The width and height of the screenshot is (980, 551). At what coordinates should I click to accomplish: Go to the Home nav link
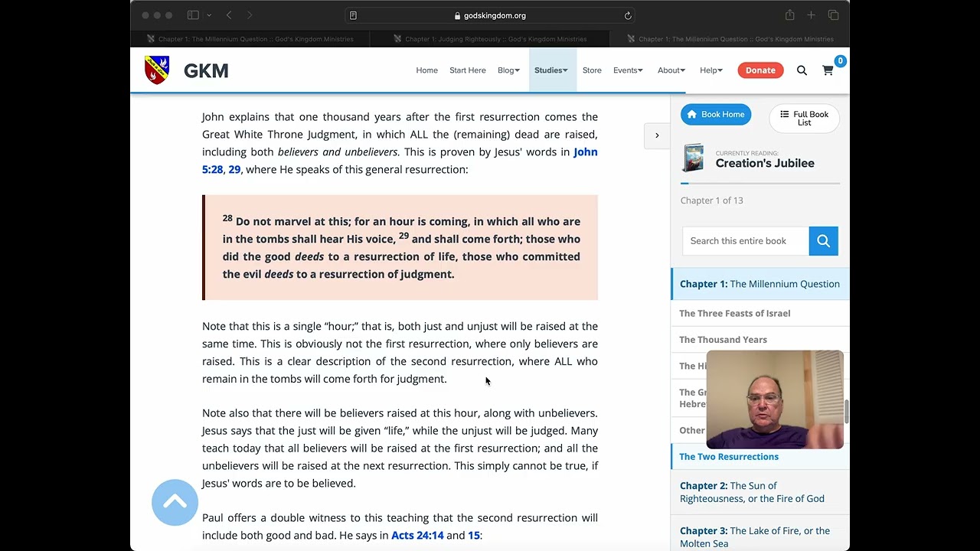(427, 70)
